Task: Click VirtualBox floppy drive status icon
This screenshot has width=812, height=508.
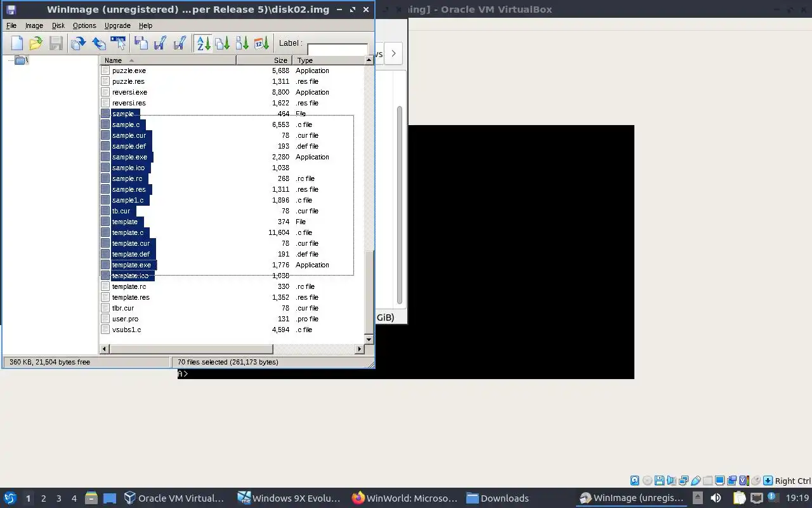Action: pyautogui.click(x=659, y=481)
